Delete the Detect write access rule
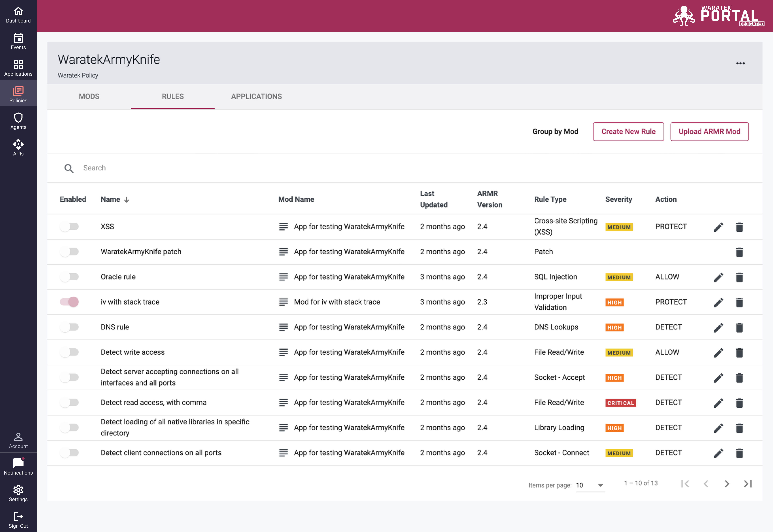 (739, 353)
